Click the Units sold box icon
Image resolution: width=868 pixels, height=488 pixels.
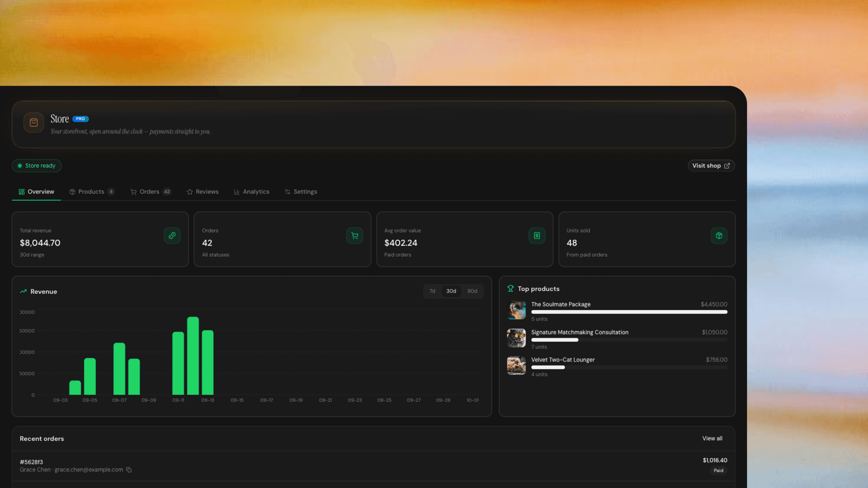(x=719, y=236)
